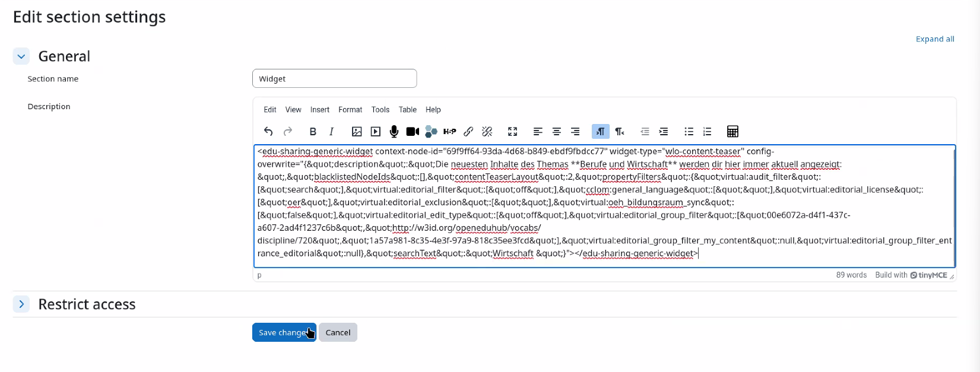
Task: Click the Cancel button
Action: pyautogui.click(x=338, y=332)
